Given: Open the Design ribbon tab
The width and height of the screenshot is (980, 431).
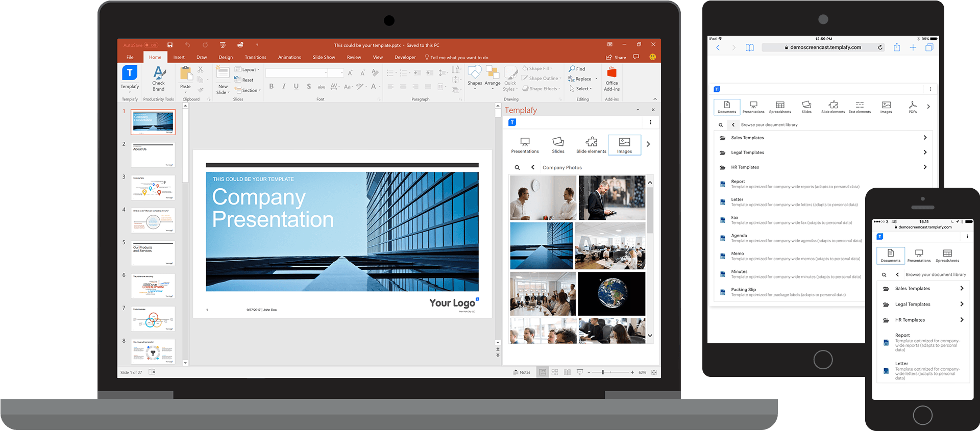Looking at the screenshot, I should tap(226, 57).
